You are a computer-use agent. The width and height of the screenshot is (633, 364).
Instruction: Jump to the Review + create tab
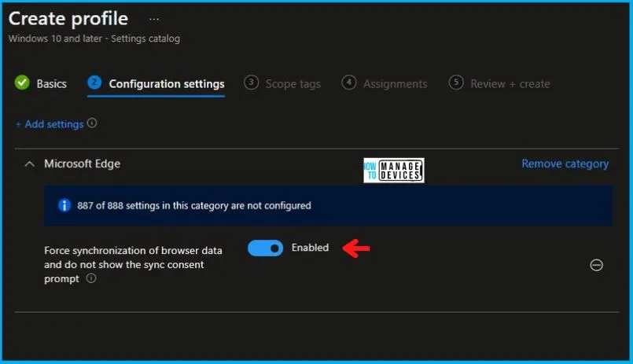(x=510, y=84)
